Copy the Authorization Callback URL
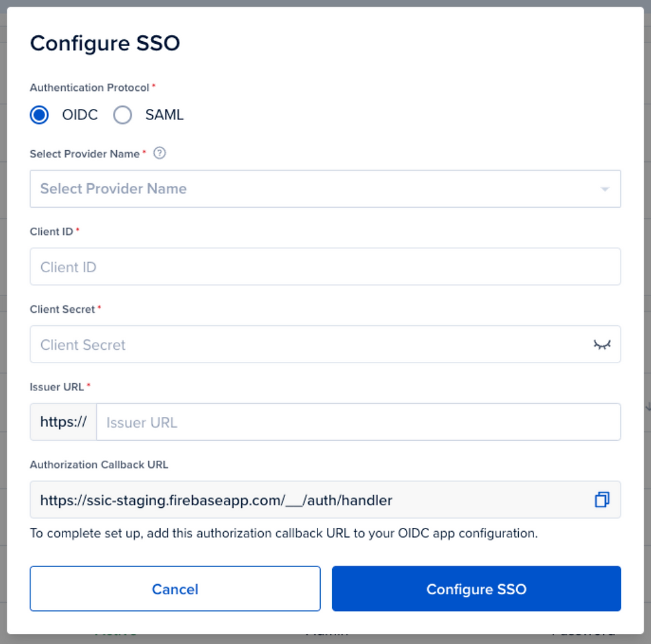651x644 pixels. [x=602, y=499]
